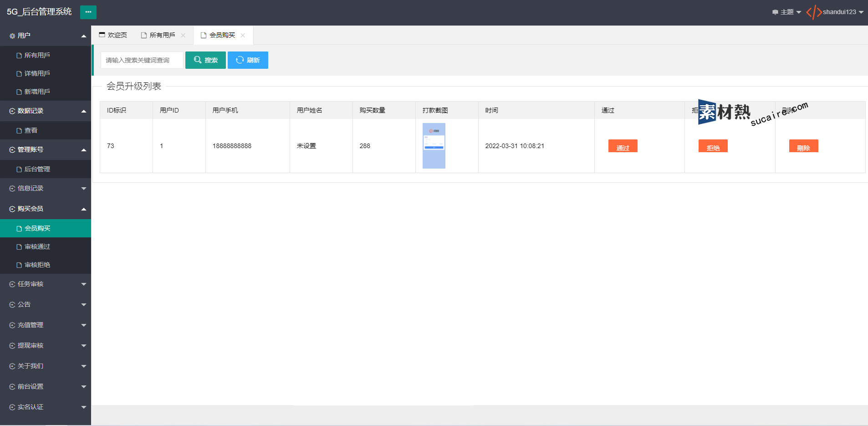The image size is (868, 426).
Task: Click the search keyword input field
Action: (142, 60)
